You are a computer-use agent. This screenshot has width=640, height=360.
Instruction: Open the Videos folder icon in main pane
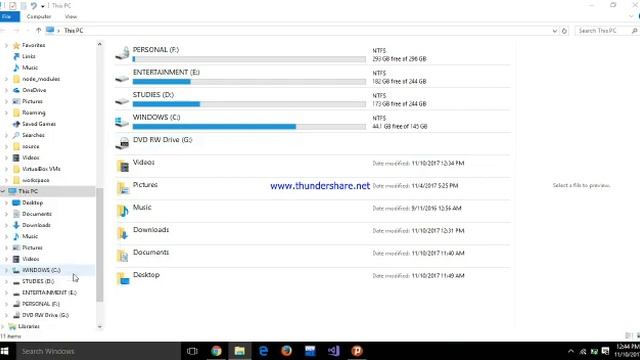click(x=123, y=166)
